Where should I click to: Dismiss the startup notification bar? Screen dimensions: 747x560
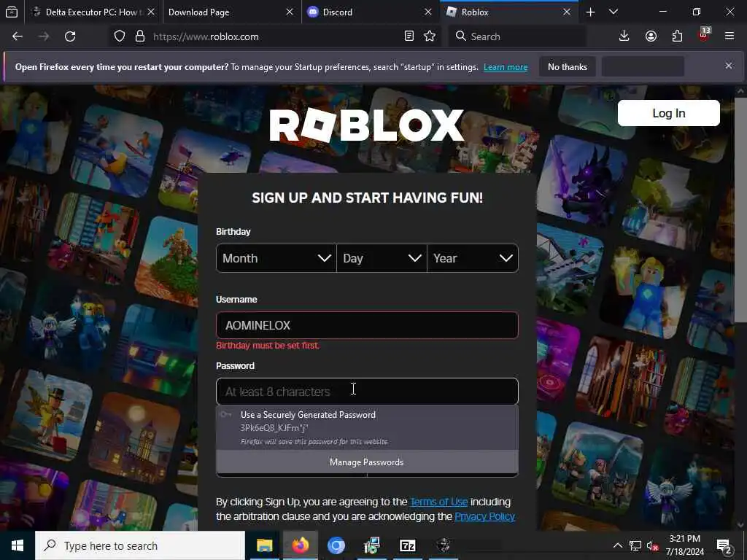pos(729,66)
